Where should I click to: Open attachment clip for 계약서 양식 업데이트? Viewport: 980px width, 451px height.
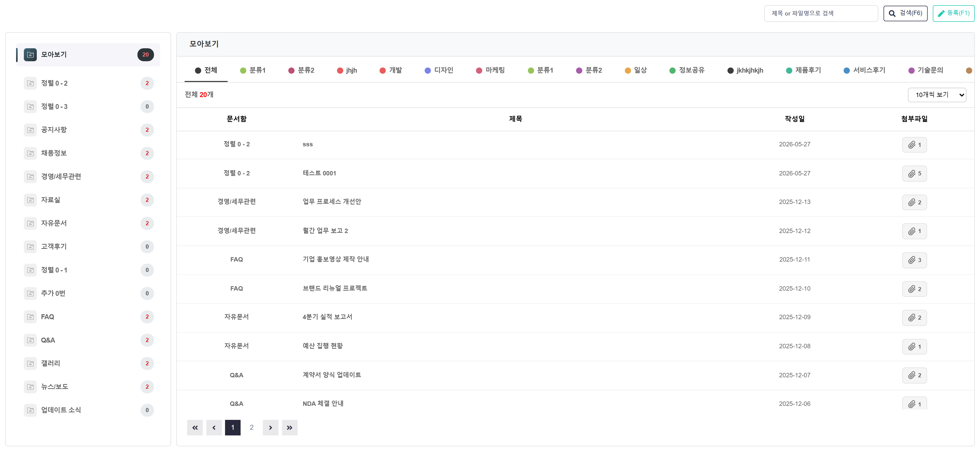[x=914, y=375]
